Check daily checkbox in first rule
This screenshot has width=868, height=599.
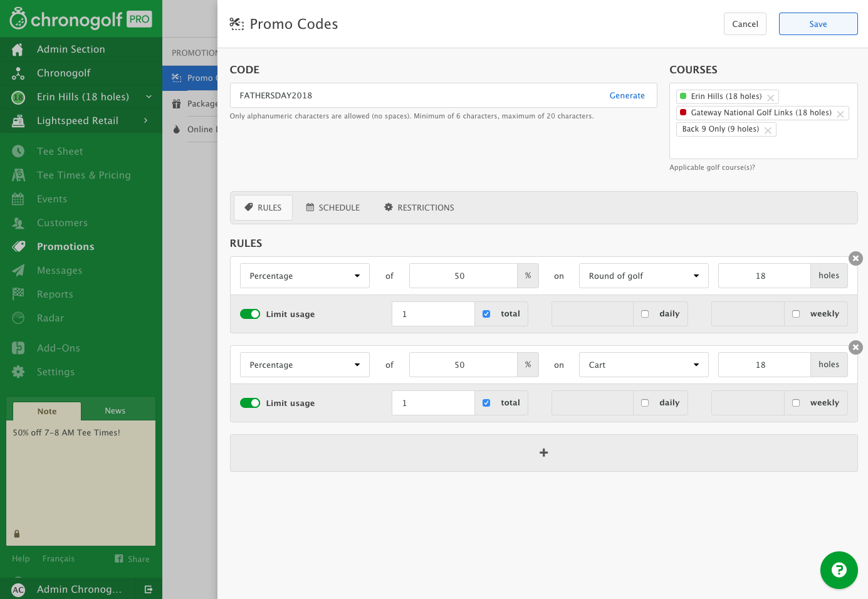(x=645, y=314)
